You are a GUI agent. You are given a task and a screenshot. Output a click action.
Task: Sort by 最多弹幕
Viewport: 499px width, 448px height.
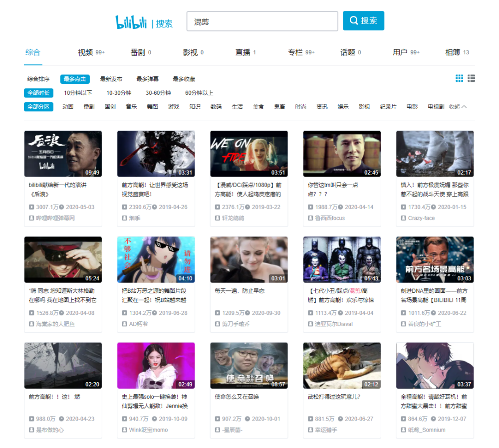(148, 79)
